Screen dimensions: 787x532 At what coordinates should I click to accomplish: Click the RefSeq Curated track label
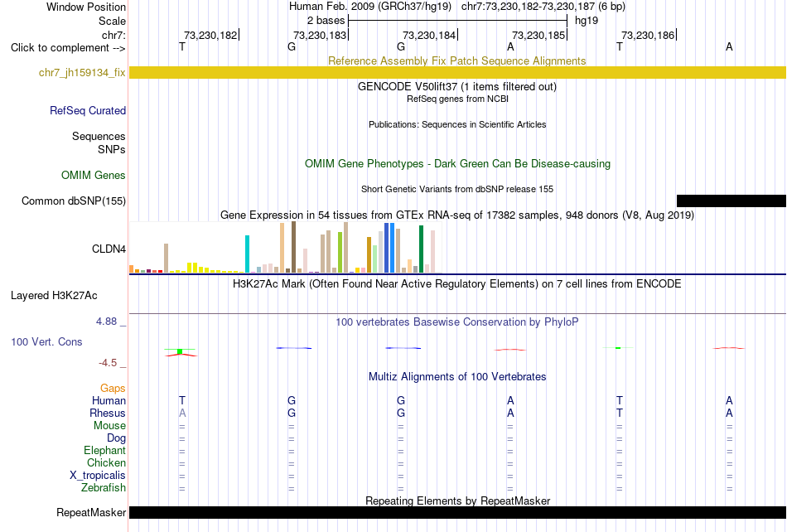click(x=88, y=110)
